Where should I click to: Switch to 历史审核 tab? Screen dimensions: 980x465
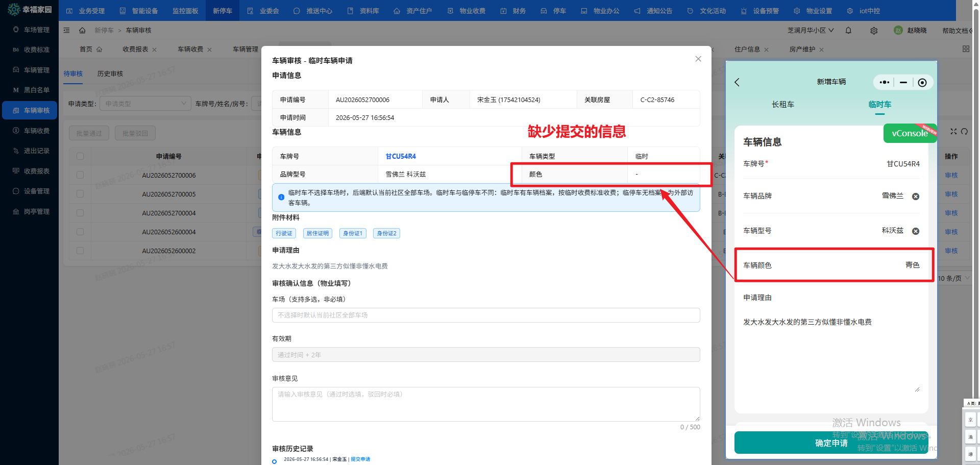[x=110, y=74]
